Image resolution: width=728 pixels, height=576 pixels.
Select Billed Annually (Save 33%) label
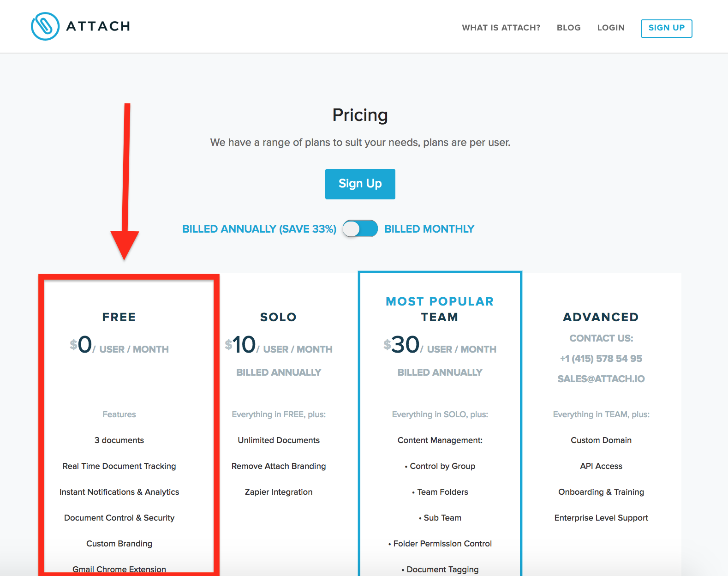click(259, 229)
